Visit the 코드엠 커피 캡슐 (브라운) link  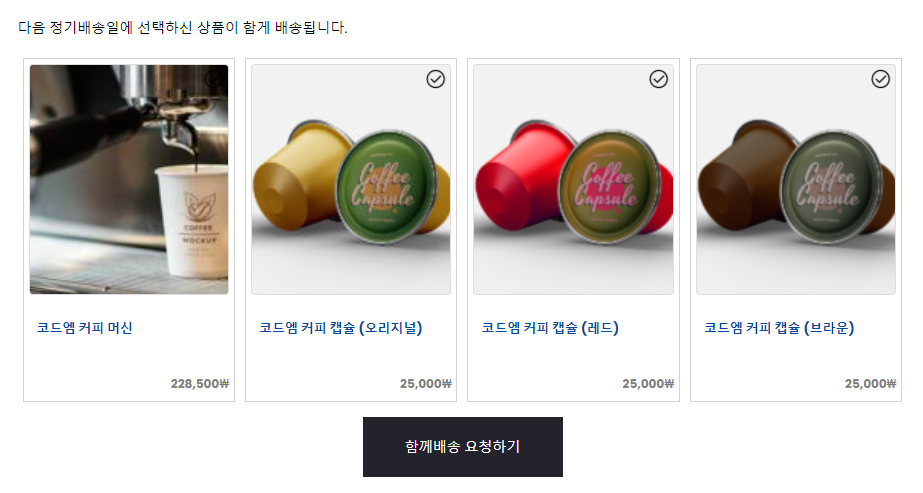[x=779, y=328]
